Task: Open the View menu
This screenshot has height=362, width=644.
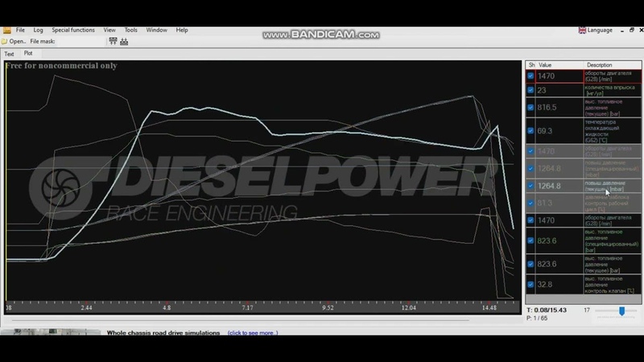Action: (x=109, y=30)
